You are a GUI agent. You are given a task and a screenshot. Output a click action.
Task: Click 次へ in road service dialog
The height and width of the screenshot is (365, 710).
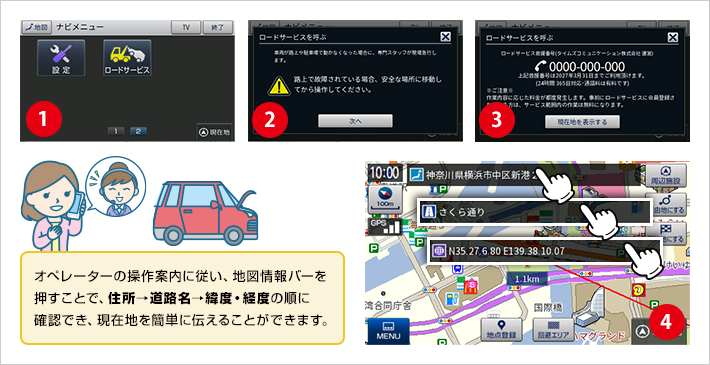pos(355,121)
